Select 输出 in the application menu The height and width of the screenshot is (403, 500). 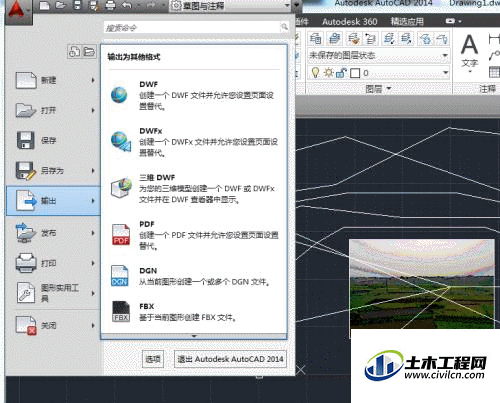click(53, 201)
